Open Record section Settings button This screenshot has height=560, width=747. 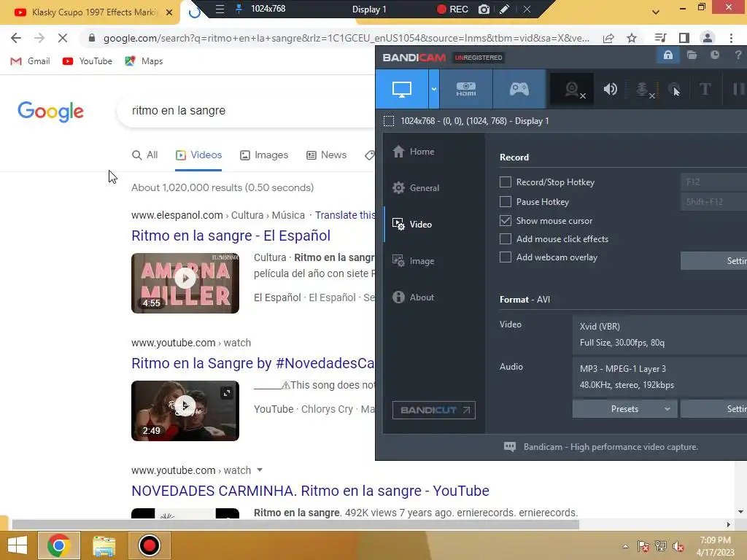coord(713,261)
